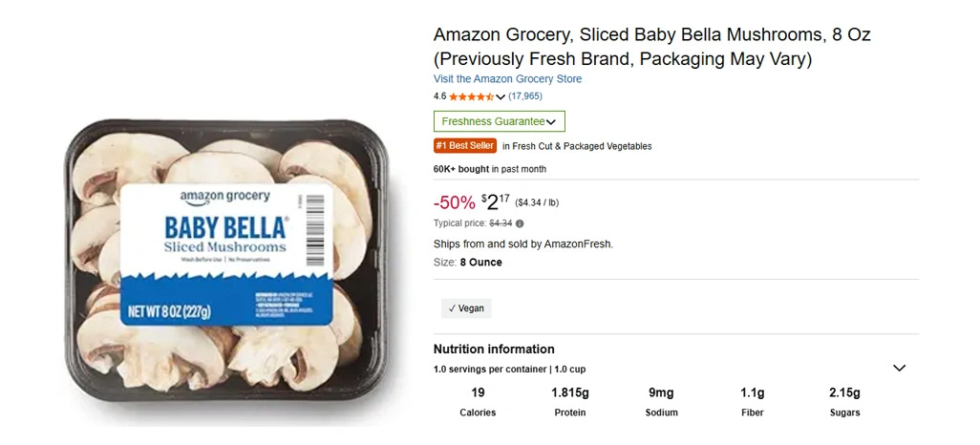Click the crossed-out $4.34 typical price

point(501,223)
